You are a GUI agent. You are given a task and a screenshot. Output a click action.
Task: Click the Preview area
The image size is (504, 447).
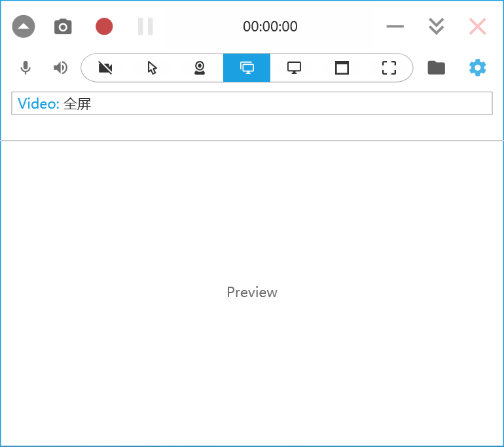click(x=252, y=293)
